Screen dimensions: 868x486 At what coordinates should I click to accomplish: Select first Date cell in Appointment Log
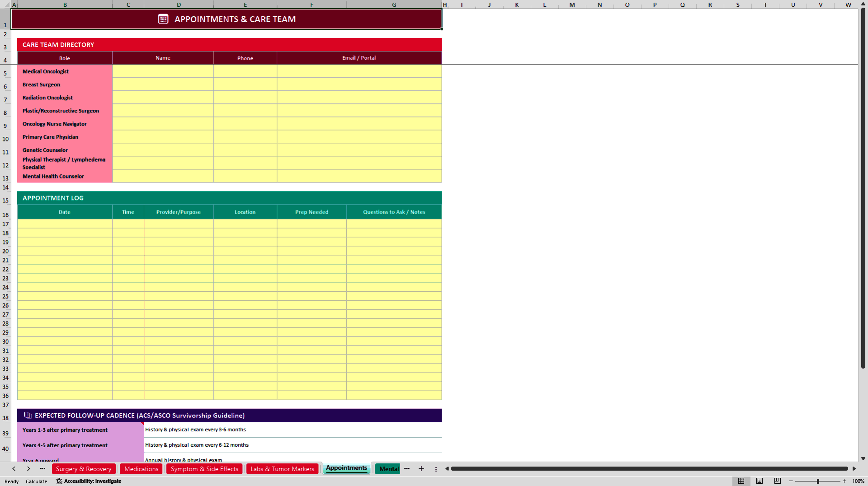[x=65, y=224]
